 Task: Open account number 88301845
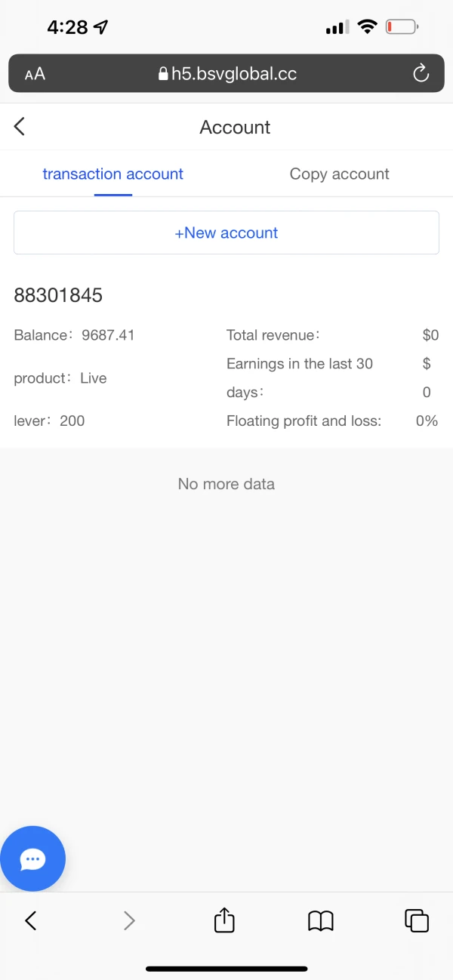pos(58,295)
